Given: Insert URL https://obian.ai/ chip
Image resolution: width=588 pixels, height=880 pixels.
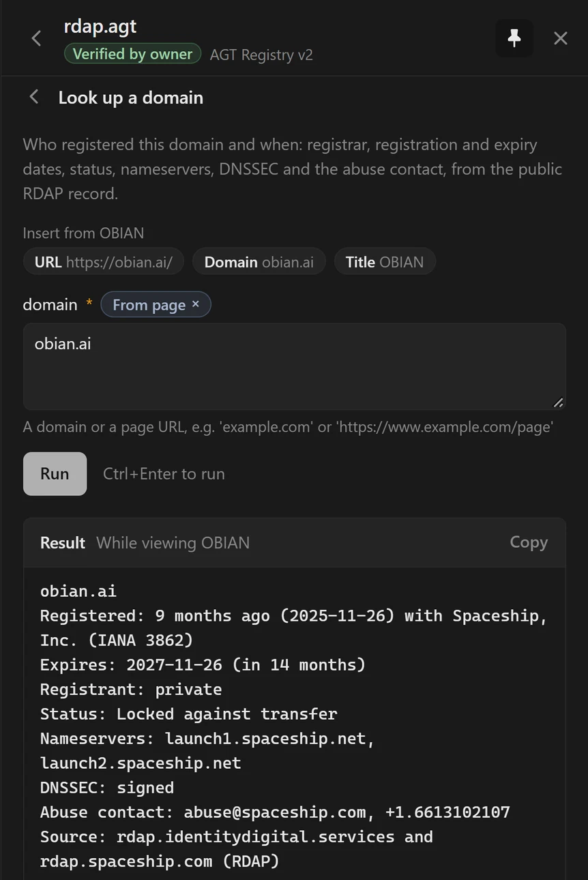Looking at the screenshot, I should pyautogui.click(x=104, y=262).
